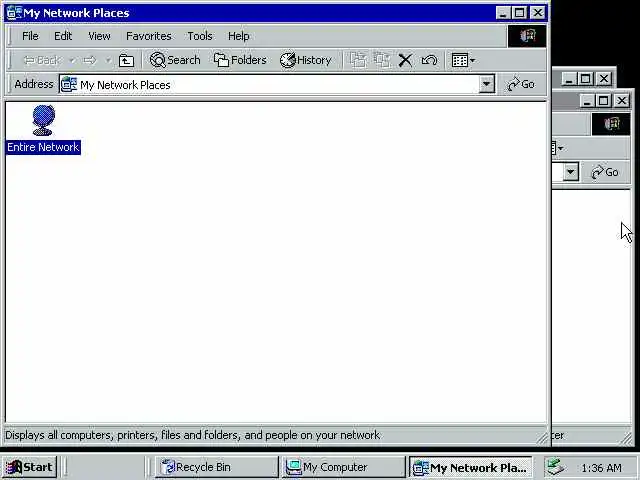
Task: Open the Help menu
Action: point(238,36)
